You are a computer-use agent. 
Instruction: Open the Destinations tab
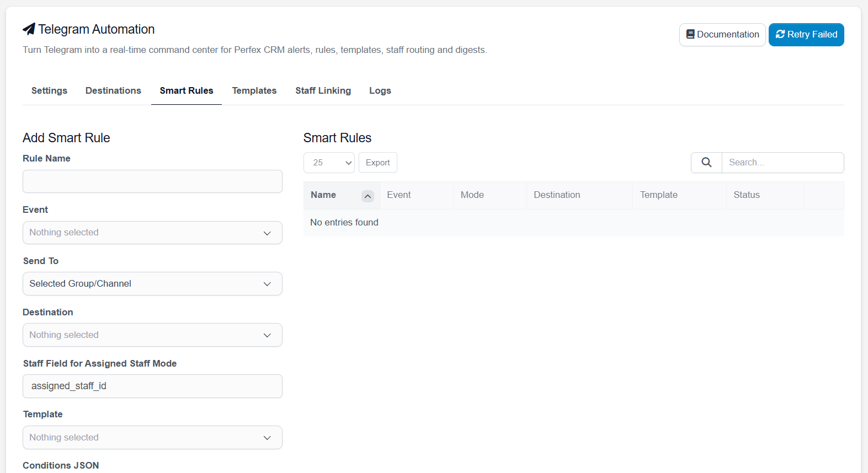pyautogui.click(x=113, y=91)
